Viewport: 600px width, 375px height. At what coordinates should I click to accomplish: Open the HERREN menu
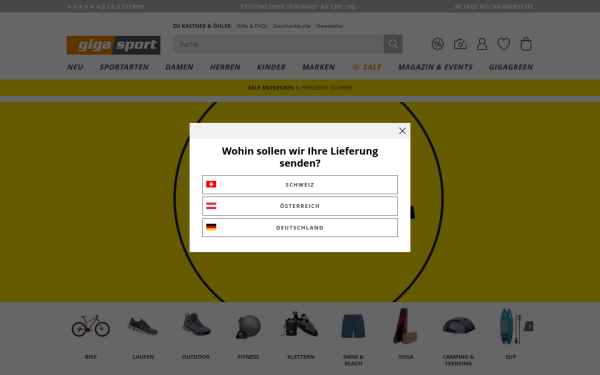[225, 67]
